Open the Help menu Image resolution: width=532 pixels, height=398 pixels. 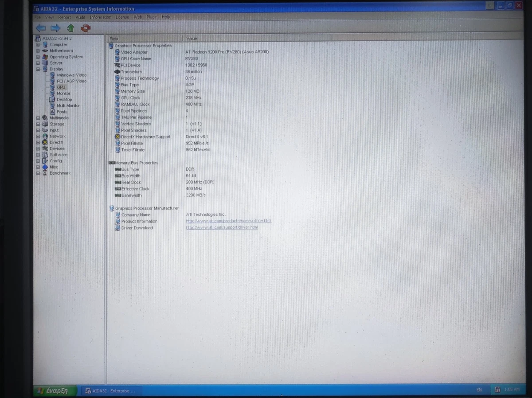coord(166,17)
